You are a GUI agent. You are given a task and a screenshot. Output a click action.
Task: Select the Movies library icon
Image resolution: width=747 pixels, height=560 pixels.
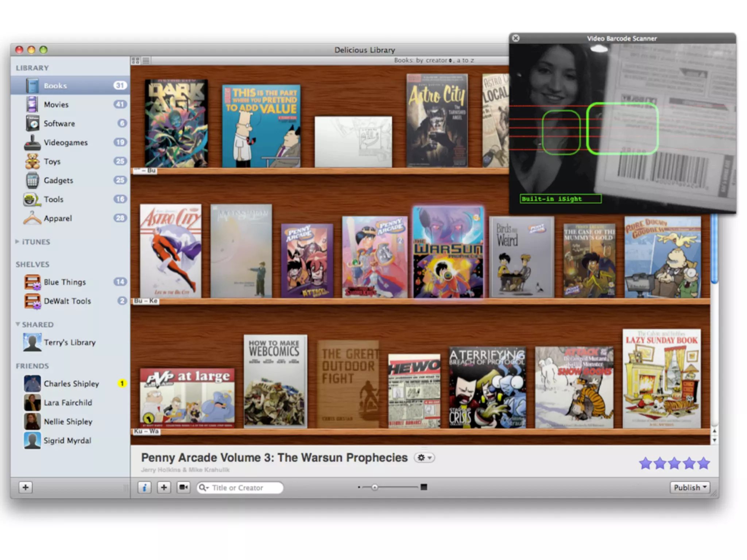point(32,104)
